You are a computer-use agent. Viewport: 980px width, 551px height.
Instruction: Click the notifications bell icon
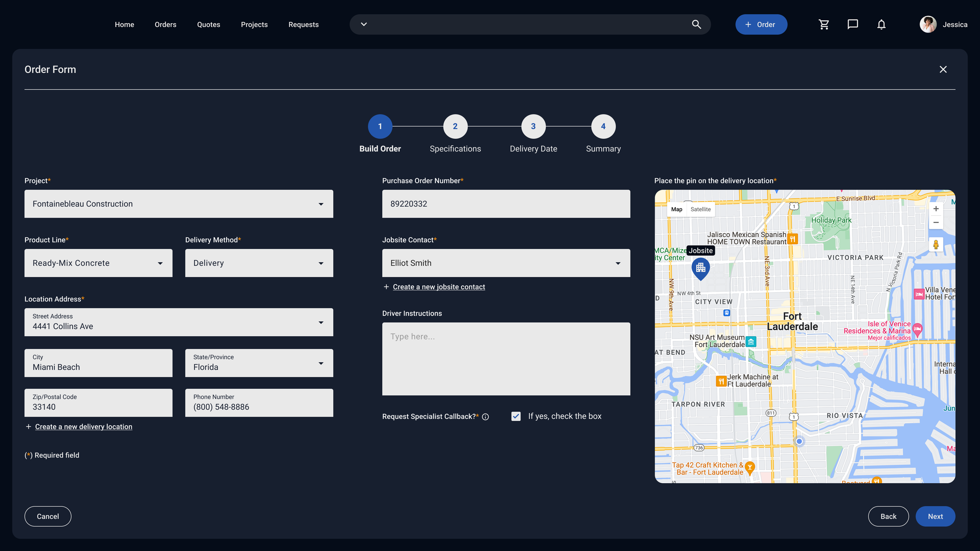pyautogui.click(x=881, y=25)
